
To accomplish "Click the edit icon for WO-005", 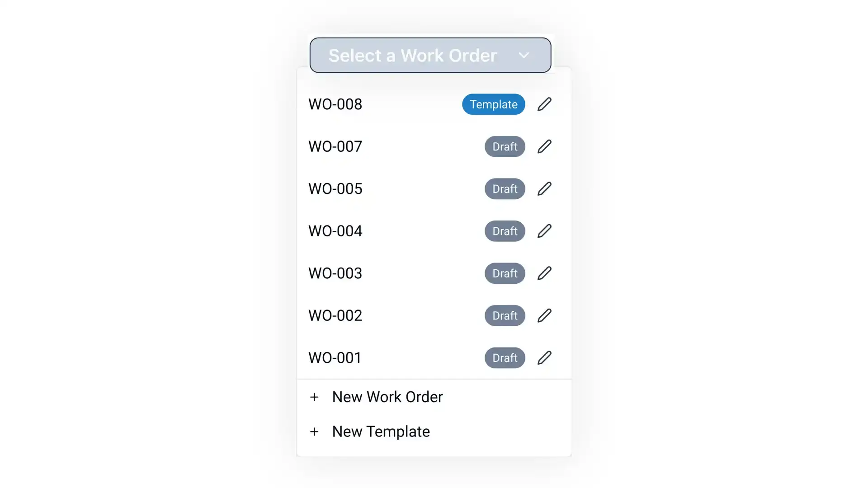I will click(x=544, y=189).
